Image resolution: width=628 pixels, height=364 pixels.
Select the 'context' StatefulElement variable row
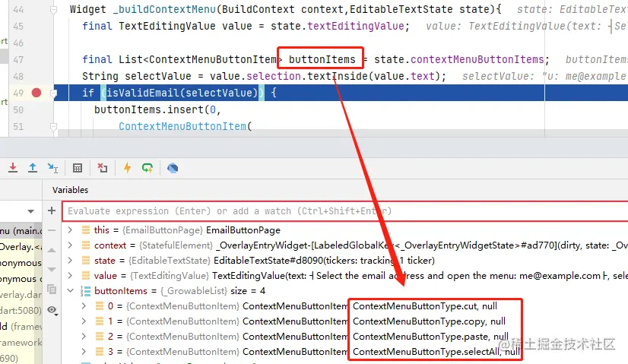pos(345,245)
